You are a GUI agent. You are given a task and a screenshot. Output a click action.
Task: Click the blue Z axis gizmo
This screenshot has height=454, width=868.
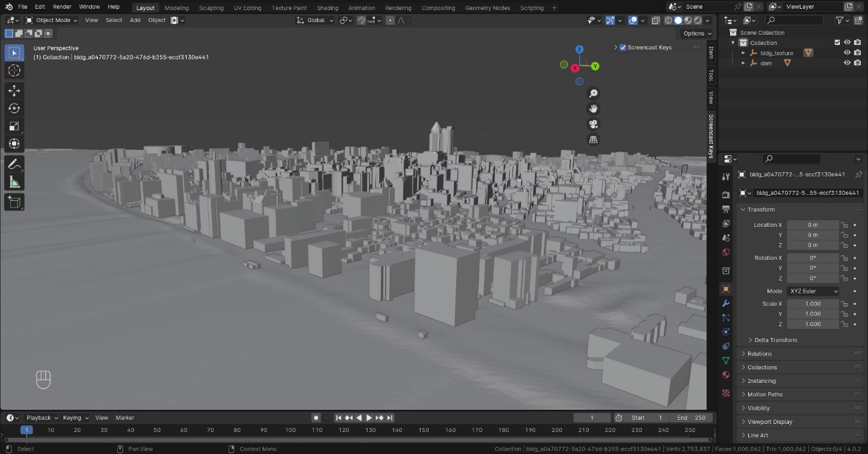pyautogui.click(x=579, y=50)
